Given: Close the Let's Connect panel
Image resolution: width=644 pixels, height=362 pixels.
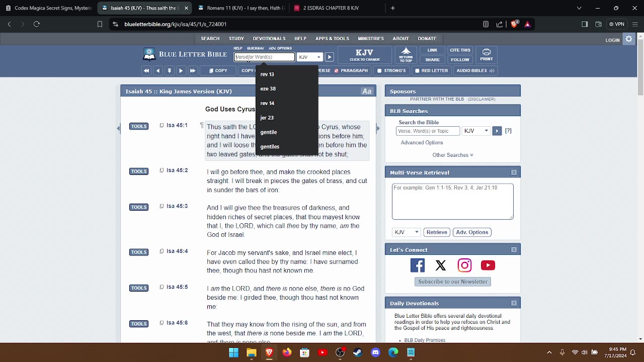Looking at the screenshot, I should (x=514, y=250).
